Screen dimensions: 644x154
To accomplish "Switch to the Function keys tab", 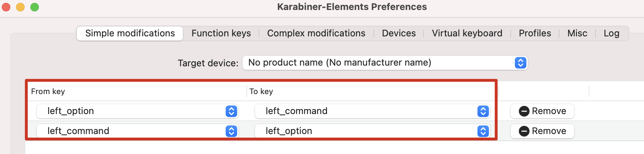I will (221, 34).
